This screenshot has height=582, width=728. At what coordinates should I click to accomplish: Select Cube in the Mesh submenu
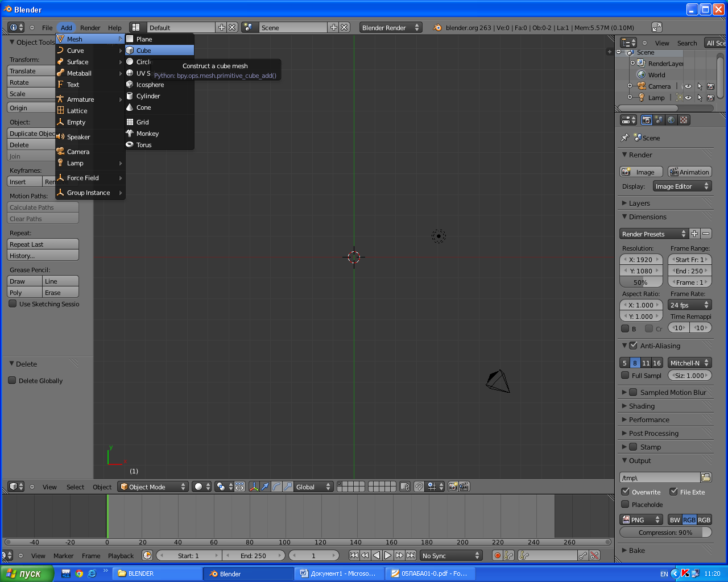pyautogui.click(x=159, y=51)
